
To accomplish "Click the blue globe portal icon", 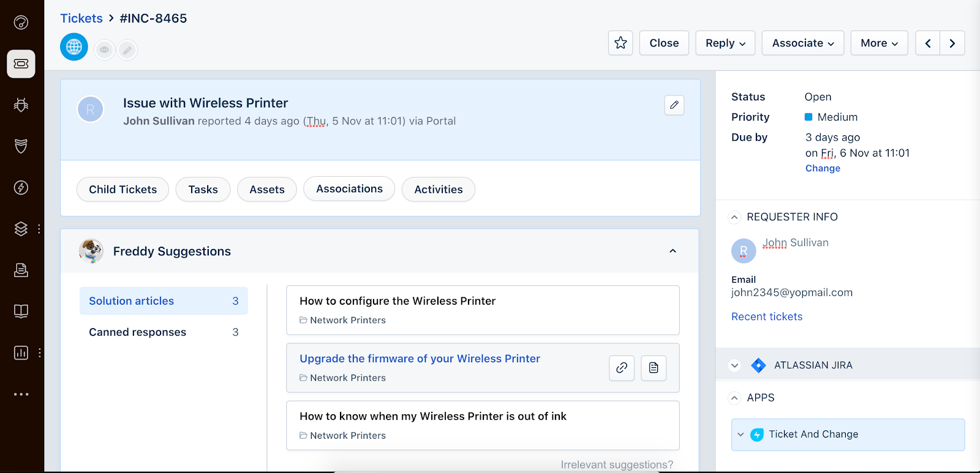I will [x=74, y=47].
